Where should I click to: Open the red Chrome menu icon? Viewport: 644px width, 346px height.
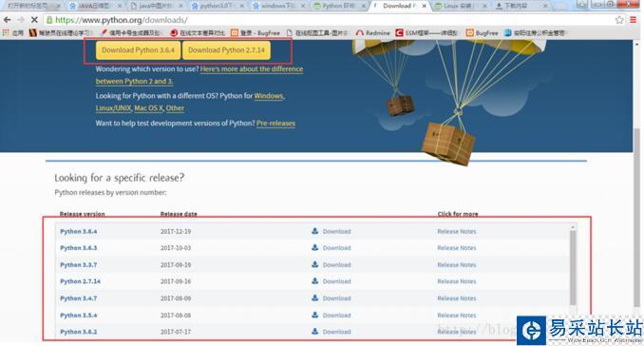634,20
